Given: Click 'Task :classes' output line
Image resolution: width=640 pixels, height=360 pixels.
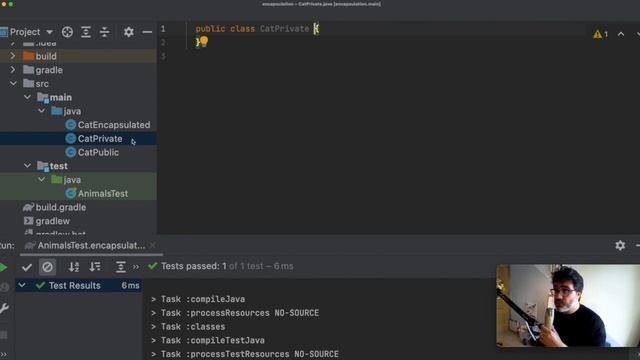Looking at the screenshot, I should coord(188,327).
